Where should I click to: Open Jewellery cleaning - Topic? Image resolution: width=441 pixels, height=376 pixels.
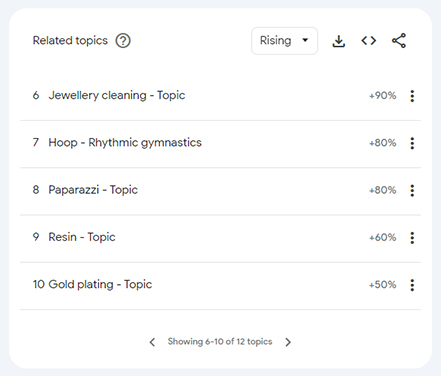[117, 95]
